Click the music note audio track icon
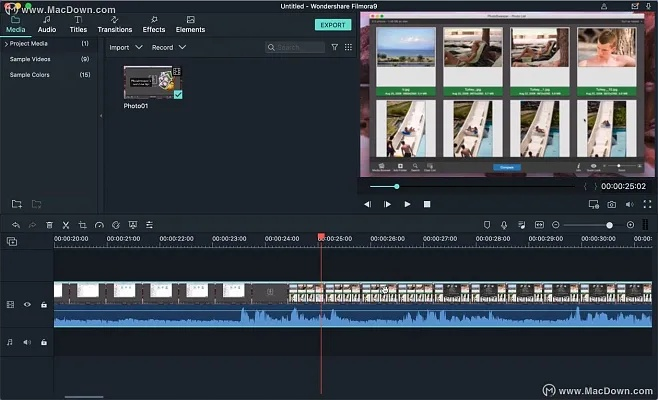Screen dimensions: 658x400 10,342
